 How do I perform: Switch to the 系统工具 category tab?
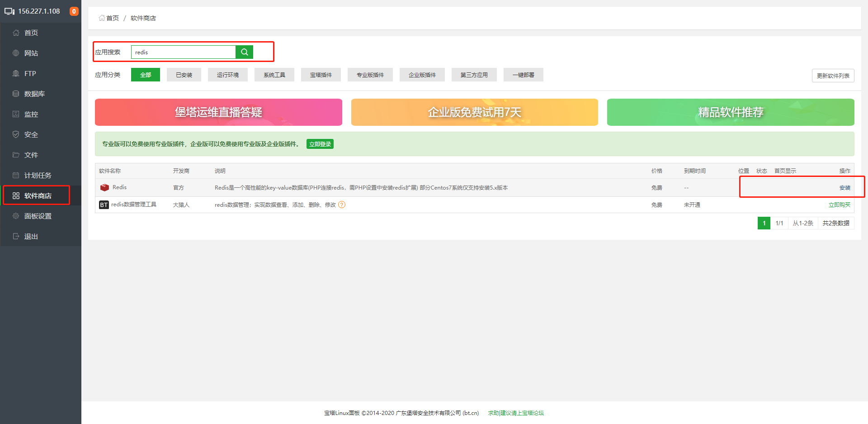274,75
